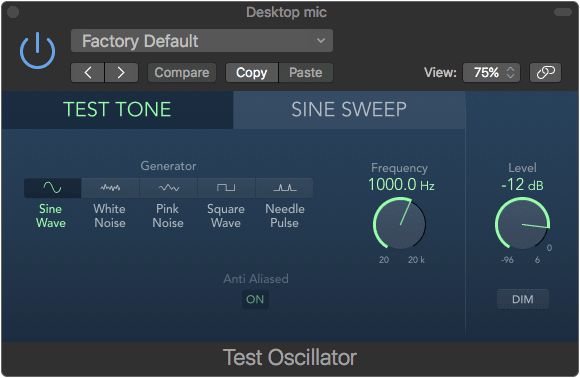
Task: Click the close button in title bar
Action: [13, 12]
